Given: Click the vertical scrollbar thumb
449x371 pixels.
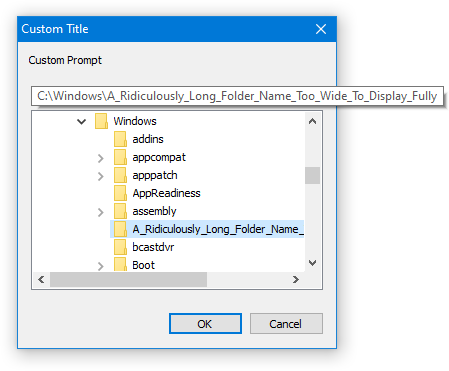Looking at the screenshot, I should point(312,175).
